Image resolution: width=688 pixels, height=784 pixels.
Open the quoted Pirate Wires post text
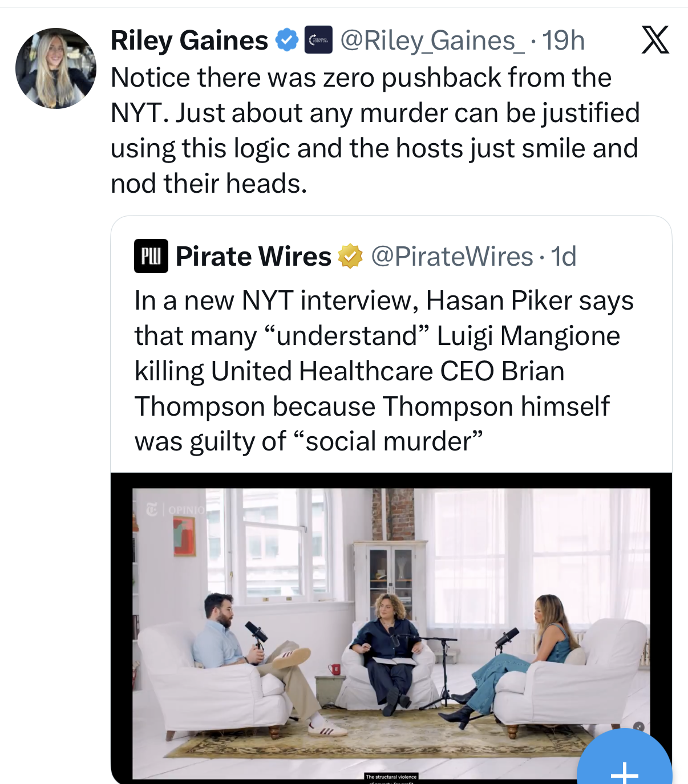(384, 371)
